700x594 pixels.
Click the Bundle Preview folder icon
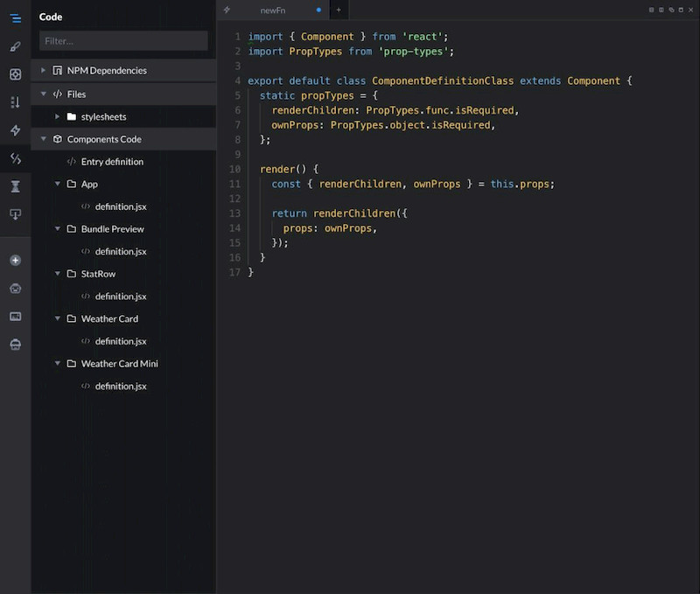point(72,229)
